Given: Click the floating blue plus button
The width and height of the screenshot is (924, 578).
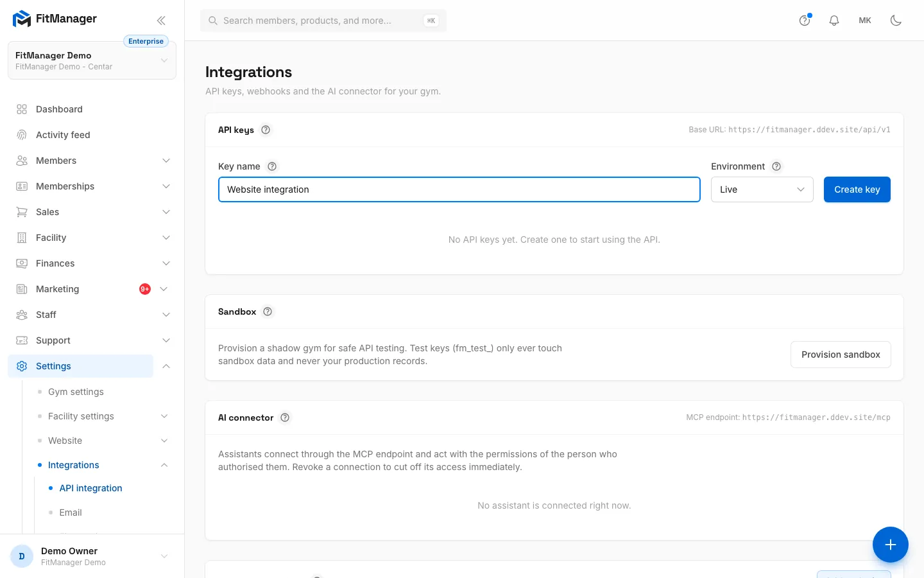Looking at the screenshot, I should (x=890, y=545).
